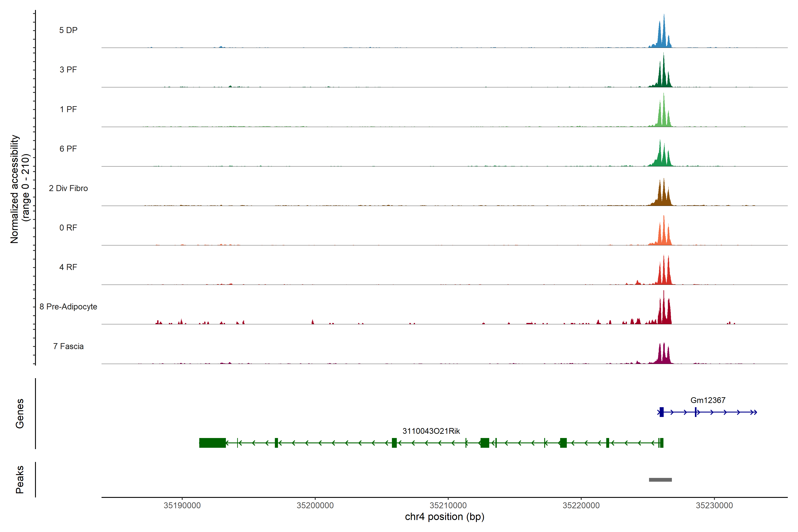Click the Gm12367 gene label

click(x=708, y=400)
